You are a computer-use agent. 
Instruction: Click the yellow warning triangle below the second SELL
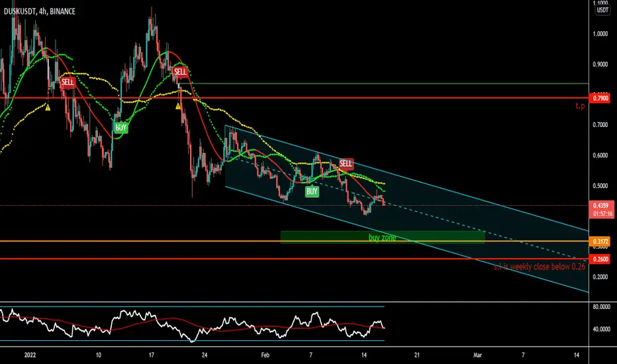pos(178,107)
